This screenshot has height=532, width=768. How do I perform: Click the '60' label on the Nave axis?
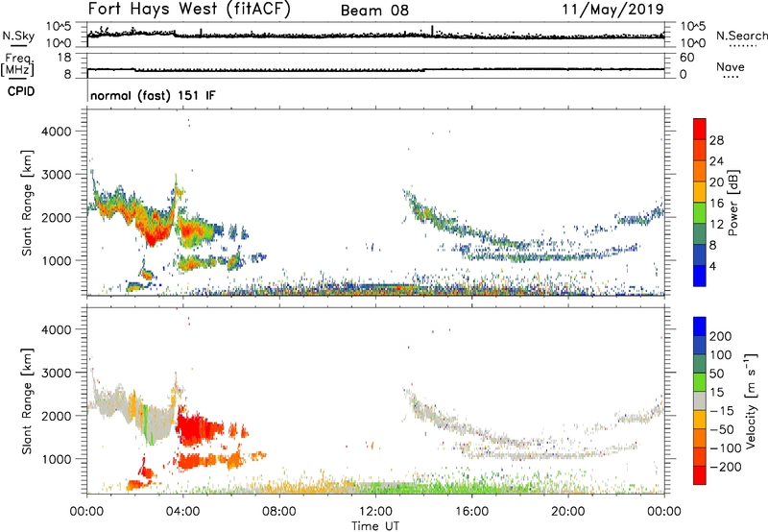click(687, 58)
